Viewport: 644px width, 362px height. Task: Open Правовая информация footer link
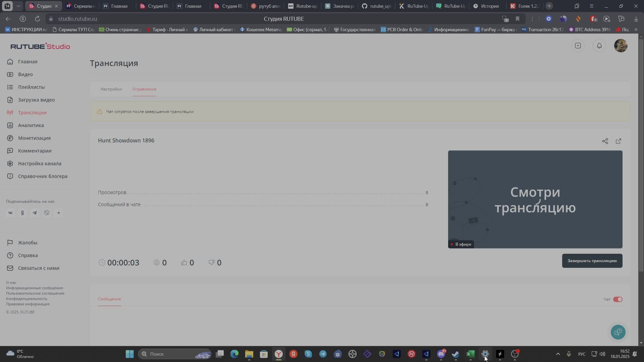click(x=28, y=304)
